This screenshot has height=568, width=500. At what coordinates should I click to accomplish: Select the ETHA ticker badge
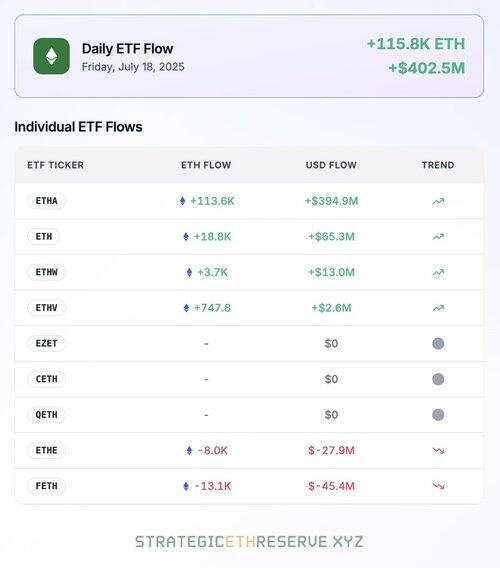click(46, 201)
